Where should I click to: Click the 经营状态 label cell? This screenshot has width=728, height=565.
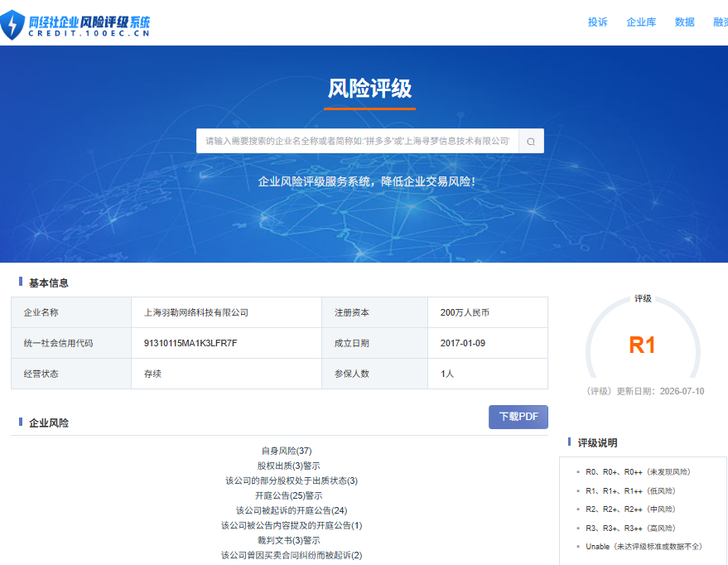click(x=71, y=374)
